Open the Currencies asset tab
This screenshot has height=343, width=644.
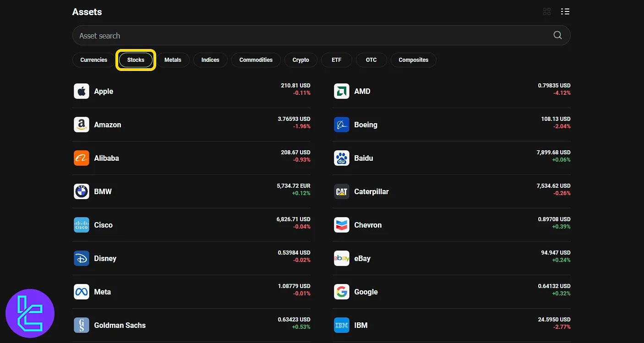click(x=94, y=60)
